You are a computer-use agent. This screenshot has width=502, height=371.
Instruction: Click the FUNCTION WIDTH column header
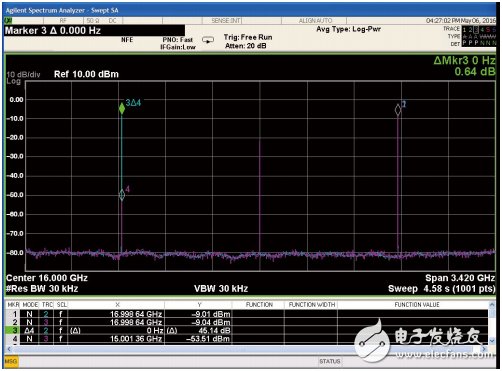point(312,305)
